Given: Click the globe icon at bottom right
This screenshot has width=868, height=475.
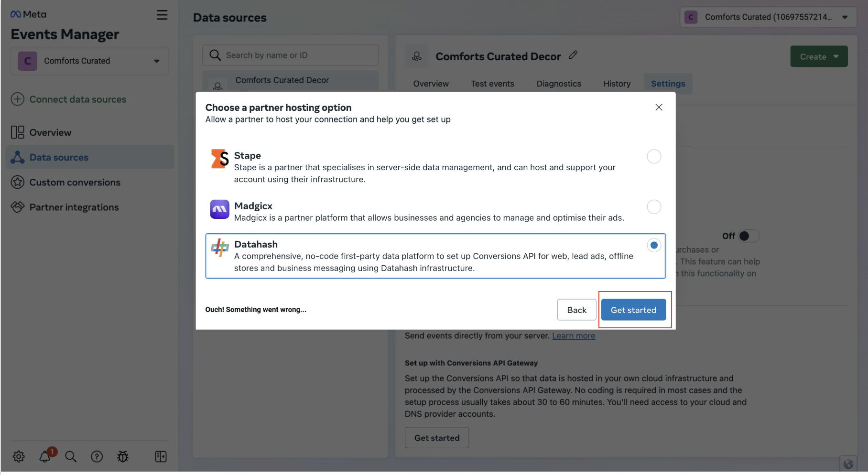Looking at the screenshot, I should pyautogui.click(x=848, y=464).
